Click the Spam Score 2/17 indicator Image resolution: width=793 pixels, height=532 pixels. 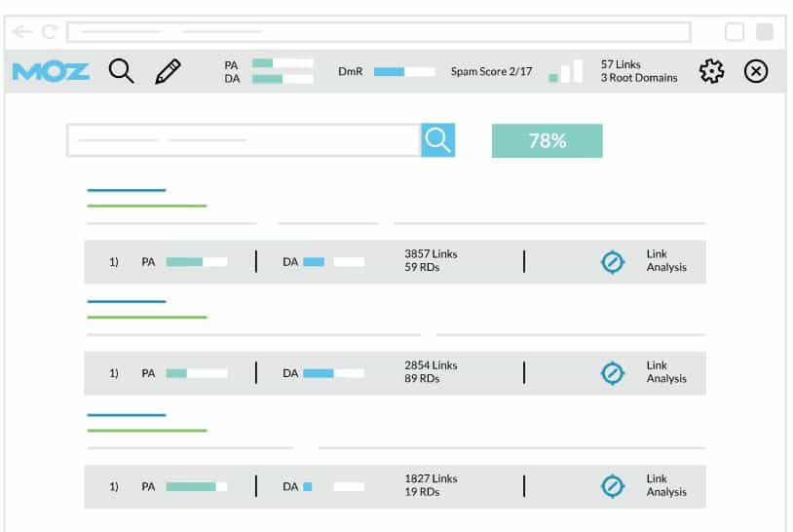(491, 71)
